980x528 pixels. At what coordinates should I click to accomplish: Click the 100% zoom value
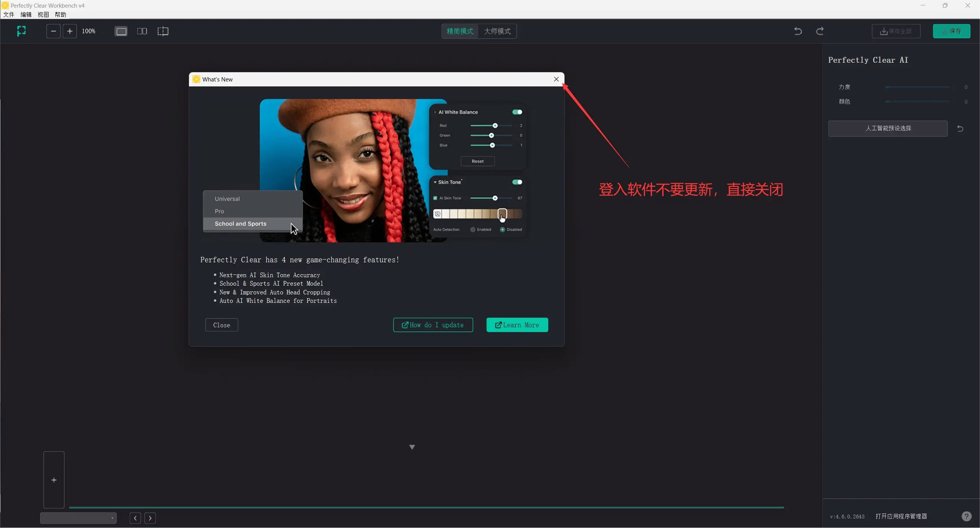88,31
